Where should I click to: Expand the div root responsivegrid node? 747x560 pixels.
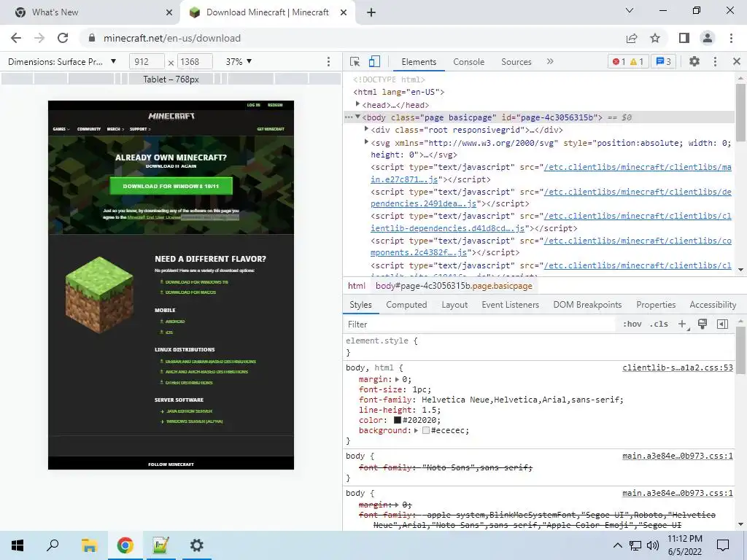click(x=366, y=130)
